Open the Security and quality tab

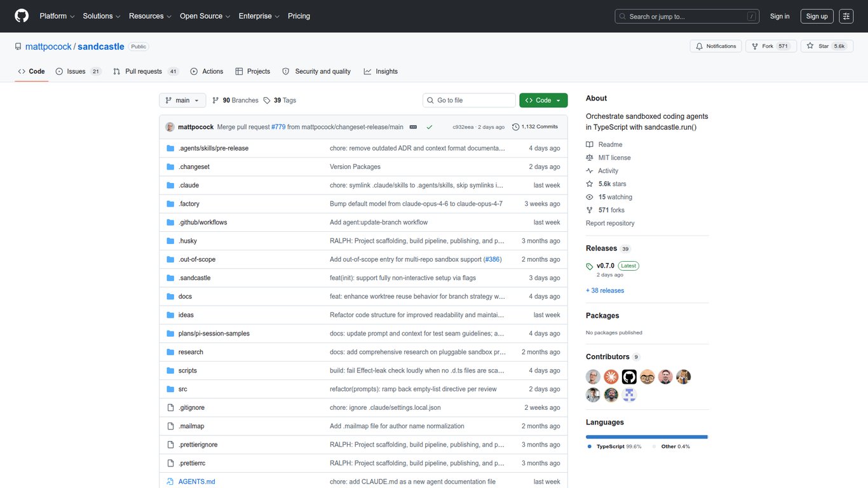[316, 72]
